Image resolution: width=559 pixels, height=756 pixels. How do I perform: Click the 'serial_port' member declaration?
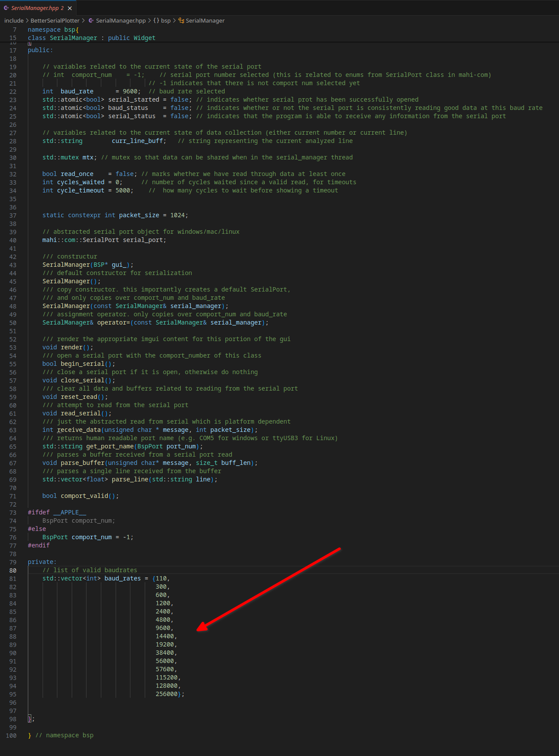click(143, 240)
